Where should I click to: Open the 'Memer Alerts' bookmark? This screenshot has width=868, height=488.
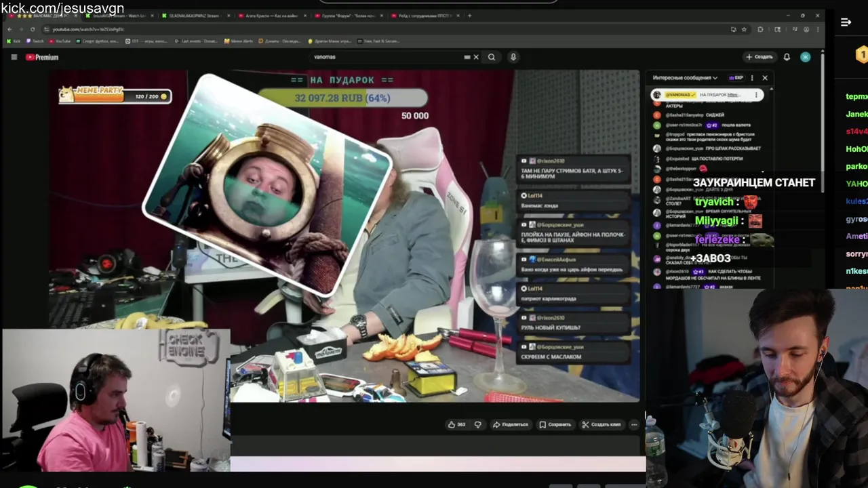coord(239,41)
